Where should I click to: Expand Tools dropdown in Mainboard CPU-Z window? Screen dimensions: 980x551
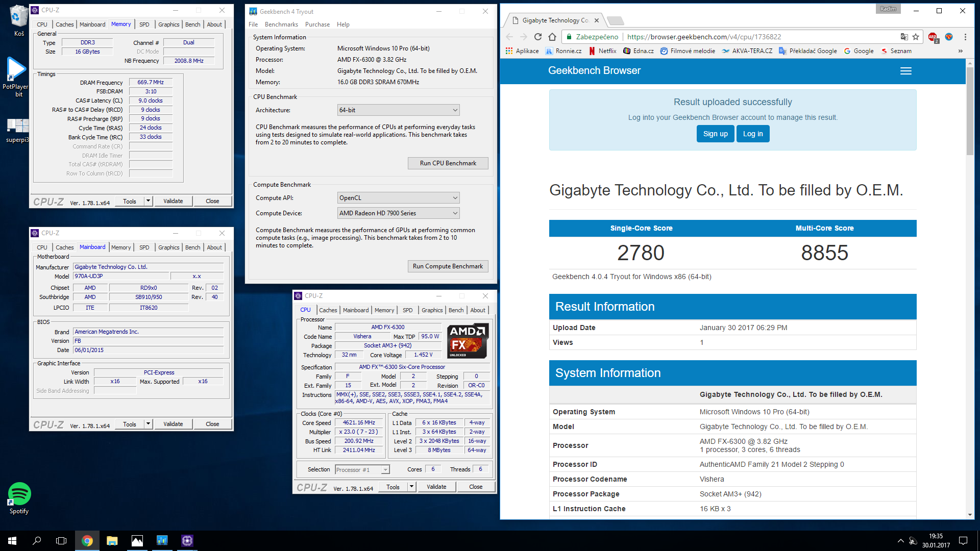point(148,424)
